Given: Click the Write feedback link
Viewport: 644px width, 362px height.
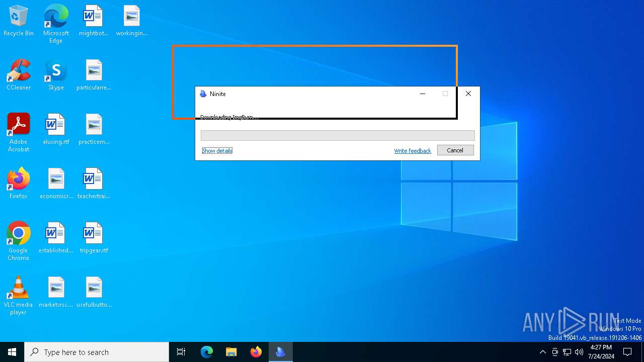Looking at the screenshot, I should tap(413, 151).
